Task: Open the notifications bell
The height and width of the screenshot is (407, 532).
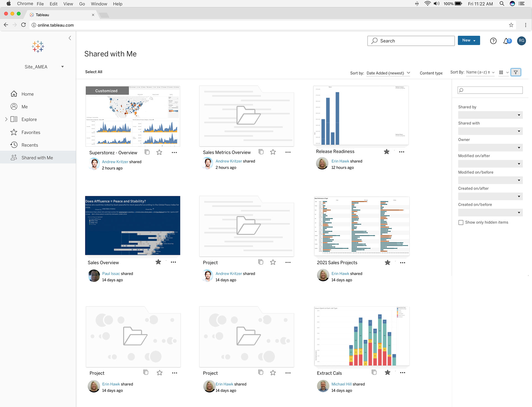Action: [506, 41]
